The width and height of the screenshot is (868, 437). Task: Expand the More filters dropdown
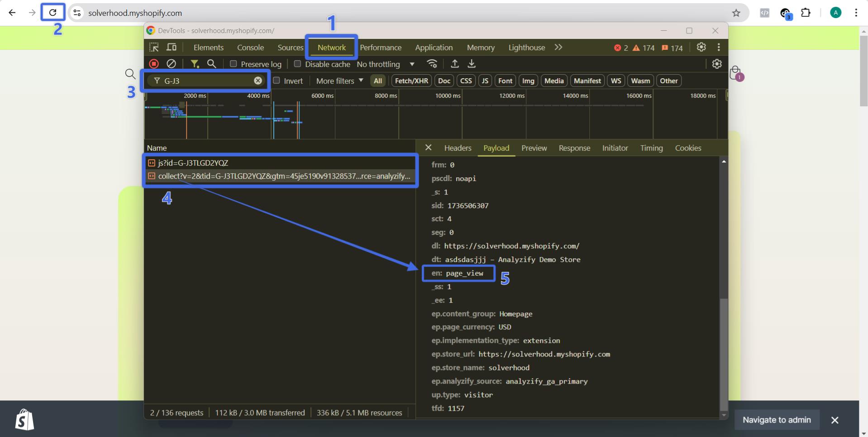[x=339, y=81]
